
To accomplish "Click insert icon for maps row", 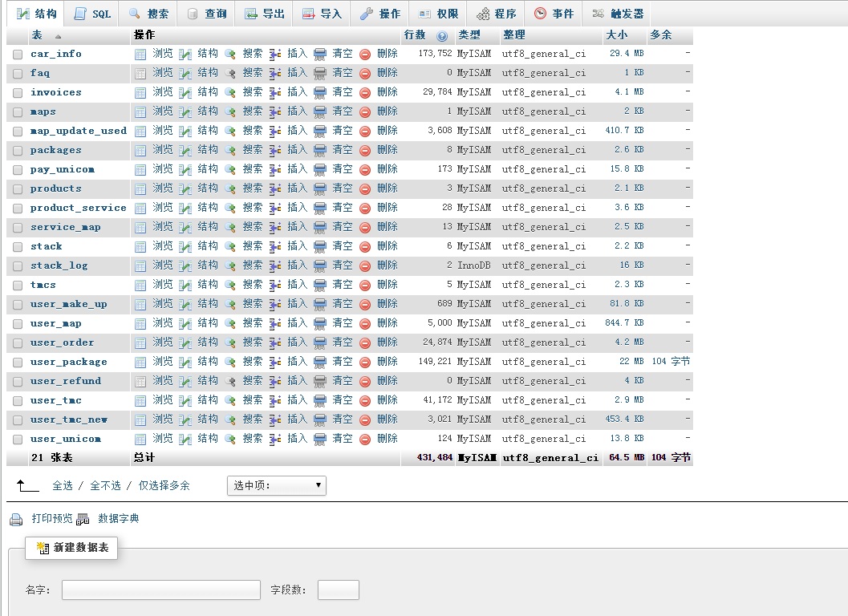I will (275, 112).
